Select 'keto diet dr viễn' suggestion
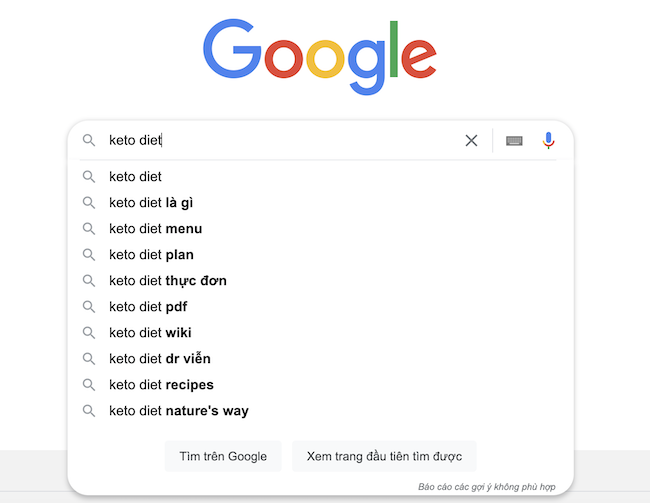 [x=159, y=359]
